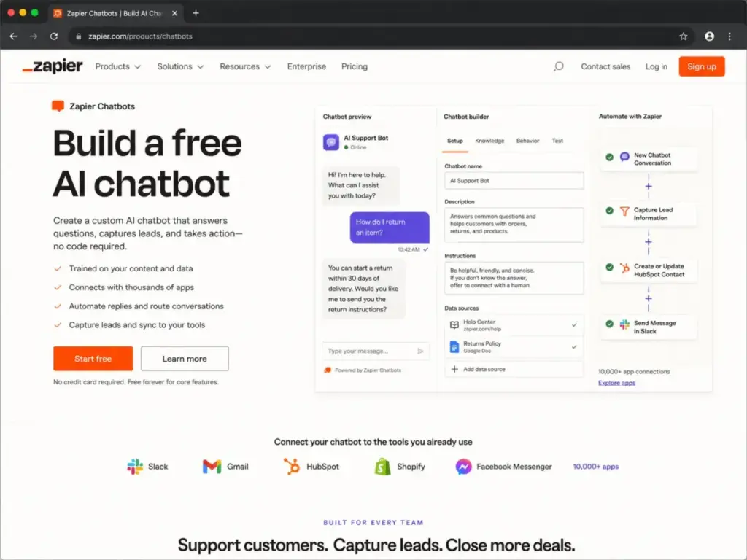The width and height of the screenshot is (747, 560).
Task: Click the Returns Policy Google Doc icon
Action: pyautogui.click(x=454, y=346)
